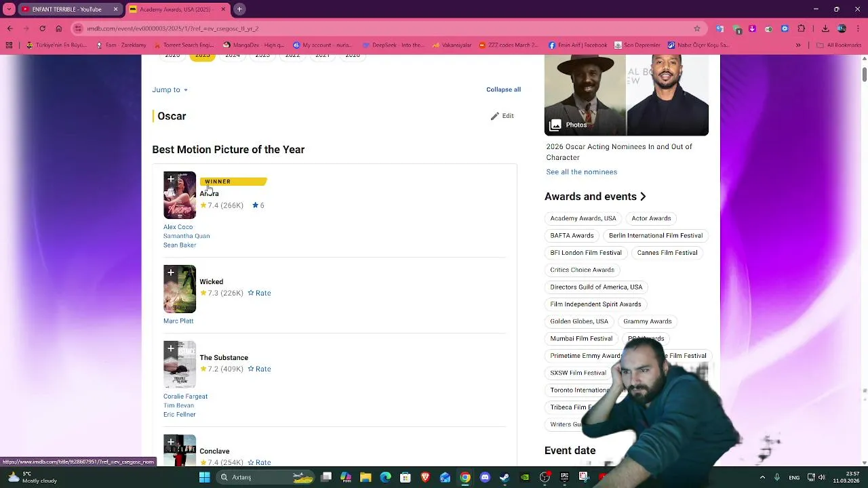Select the Golden Globes, USA chip
The image size is (868, 488).
tap(579, 321)
